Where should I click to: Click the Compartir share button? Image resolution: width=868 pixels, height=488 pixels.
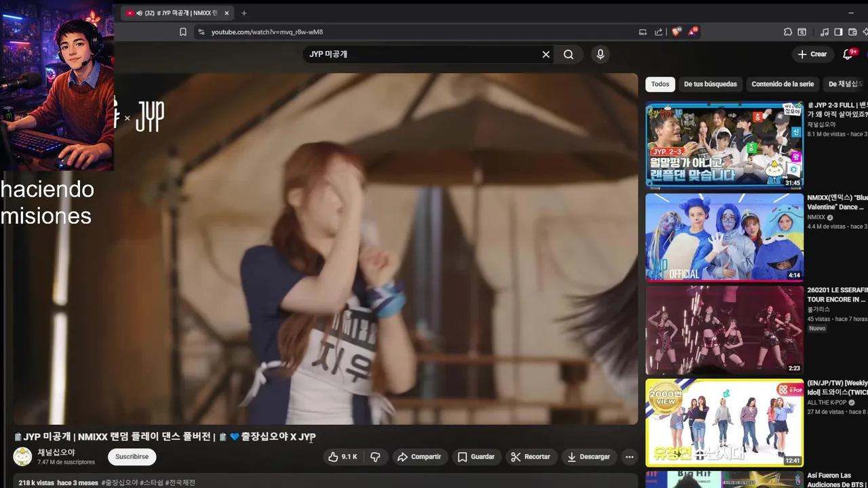pos(419,457)
